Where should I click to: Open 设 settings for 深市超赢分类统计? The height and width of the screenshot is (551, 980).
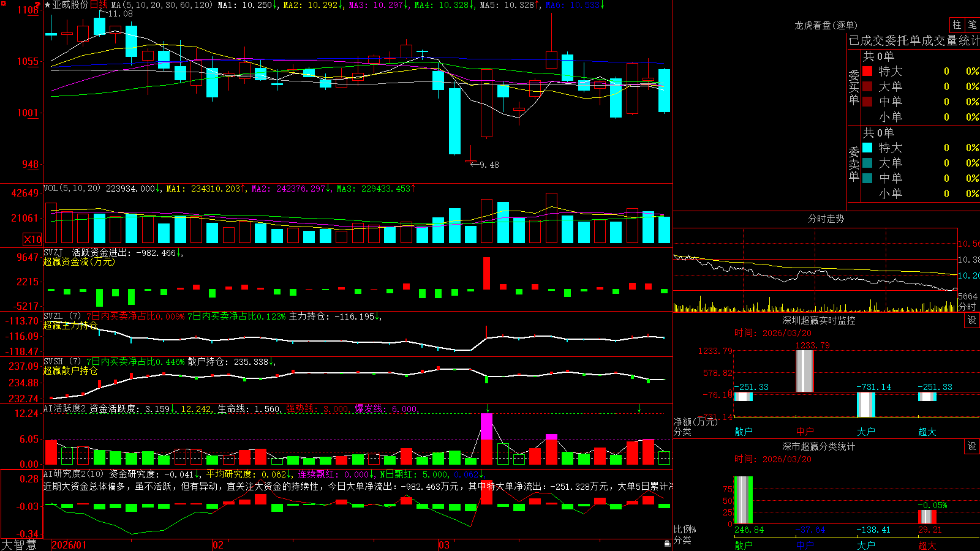pos(972,446)
